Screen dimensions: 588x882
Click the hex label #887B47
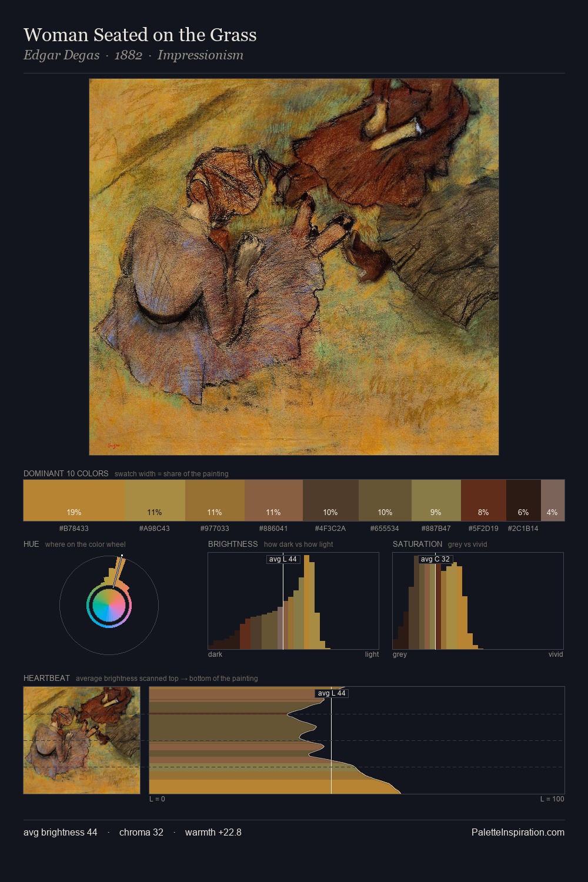tap(436, 529)
